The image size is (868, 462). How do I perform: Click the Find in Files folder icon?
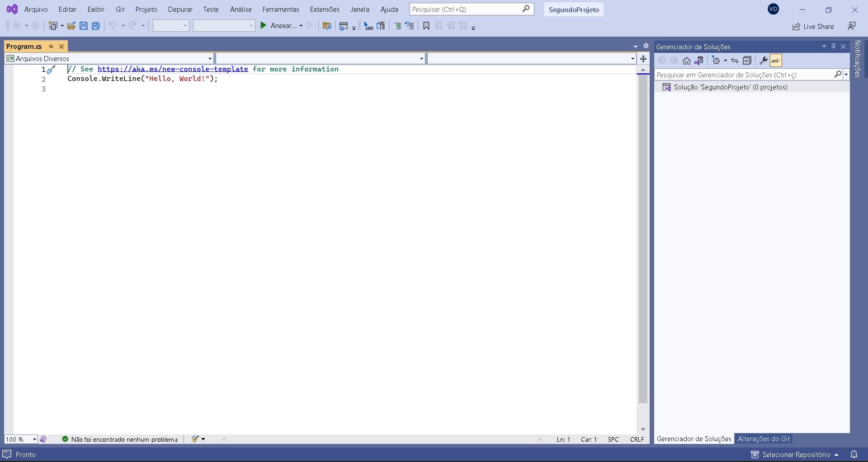tap(327, 26)
